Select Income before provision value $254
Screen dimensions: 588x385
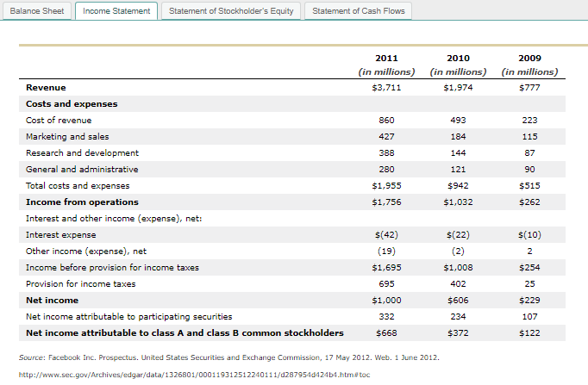click(x=529, y=268)
